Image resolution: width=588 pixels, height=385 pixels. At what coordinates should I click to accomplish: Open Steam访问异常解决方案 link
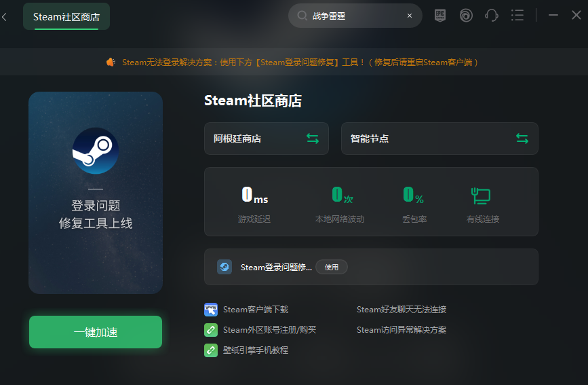click(x=401, y=330)
